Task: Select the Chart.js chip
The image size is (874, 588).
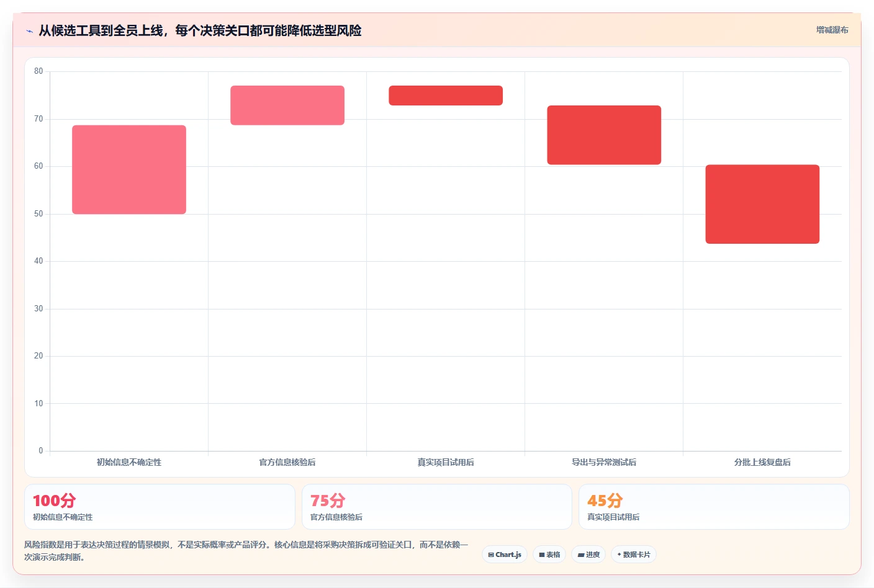Action: tap(505, 555)
